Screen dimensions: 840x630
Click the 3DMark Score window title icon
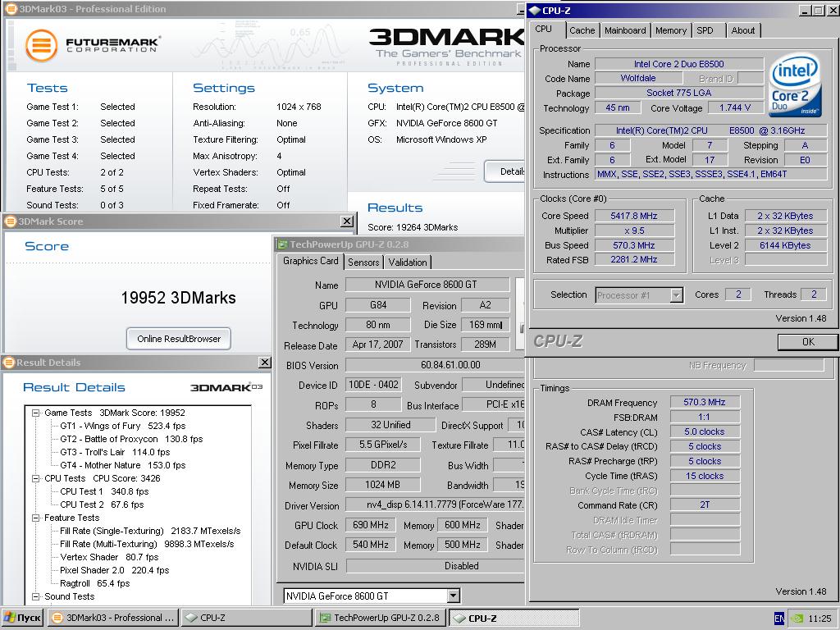(10, 221)
